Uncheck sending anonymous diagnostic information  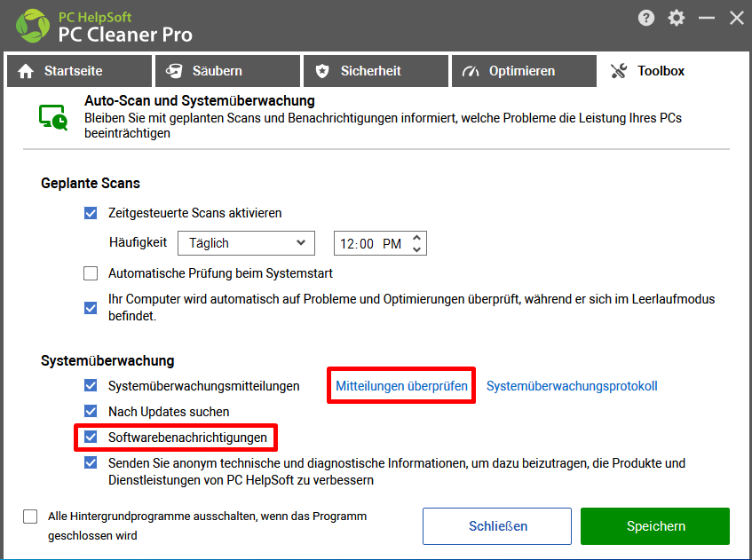(x=91, y=463)
